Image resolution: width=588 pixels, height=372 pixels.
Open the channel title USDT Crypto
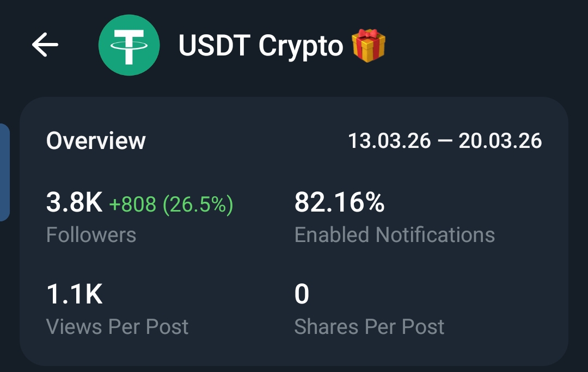[x=260, y=46]
